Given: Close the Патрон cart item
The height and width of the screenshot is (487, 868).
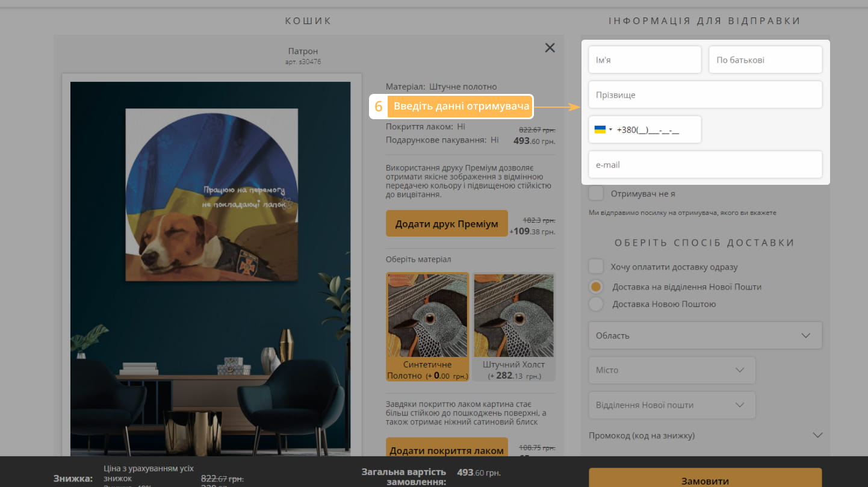Looking at the screenshot, I should tap(550, 48).
